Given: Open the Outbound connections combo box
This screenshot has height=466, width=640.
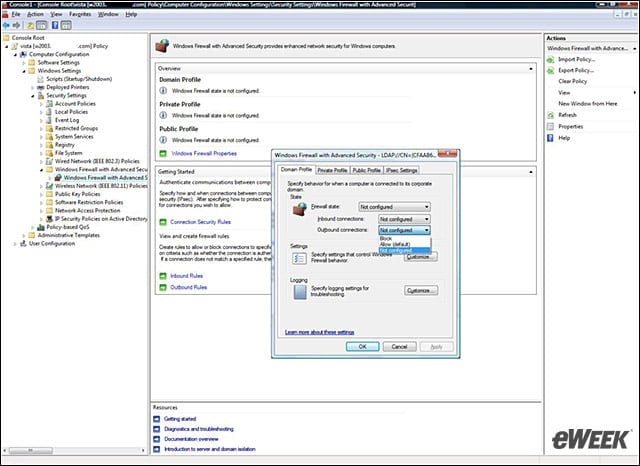Looking at the screenshot, I should (404, 230).
